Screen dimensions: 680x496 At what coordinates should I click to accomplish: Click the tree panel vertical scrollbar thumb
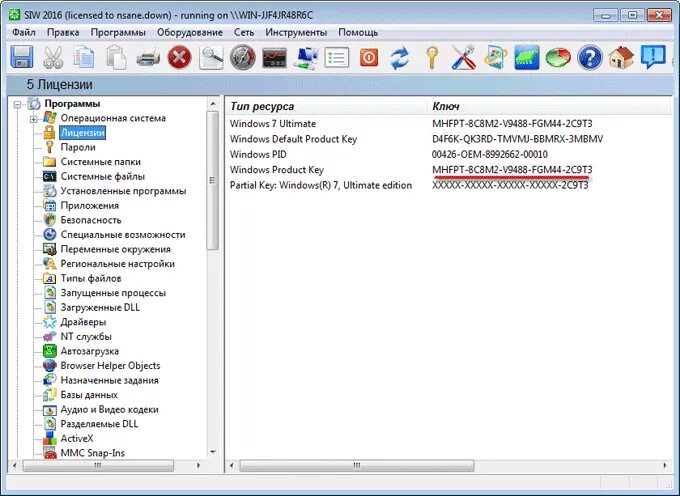click(212, 180)
